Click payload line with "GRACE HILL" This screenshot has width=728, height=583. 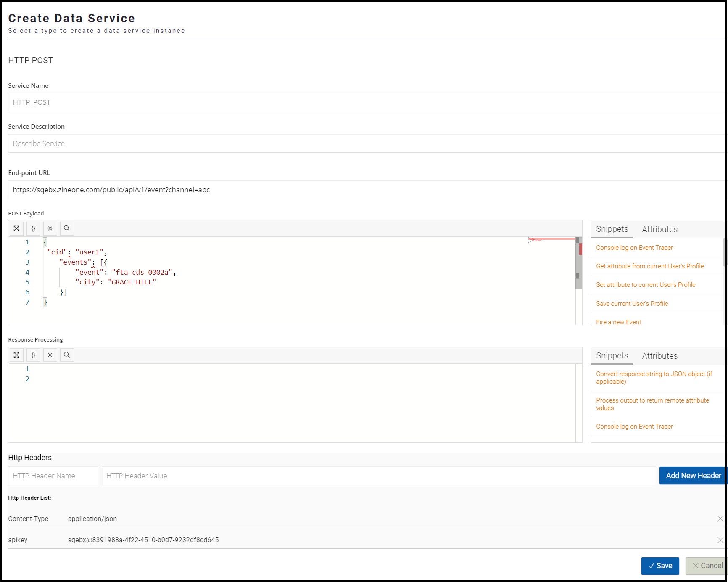(x=116, y=282)
